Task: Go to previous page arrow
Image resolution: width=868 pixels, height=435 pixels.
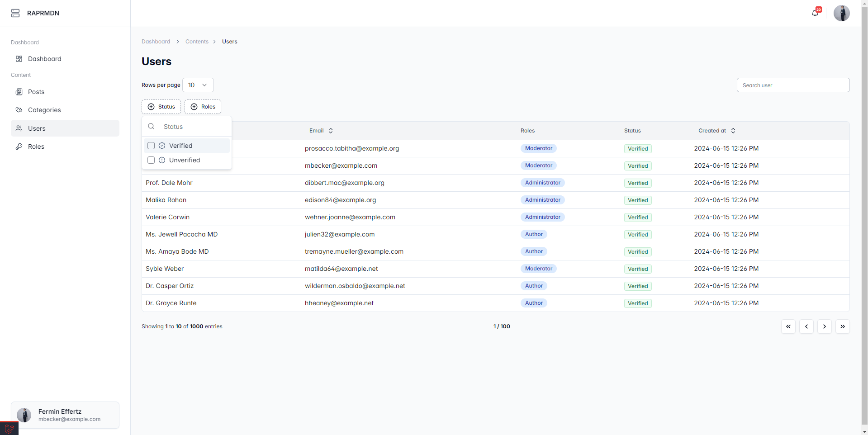Action: [x=806, y=326]
